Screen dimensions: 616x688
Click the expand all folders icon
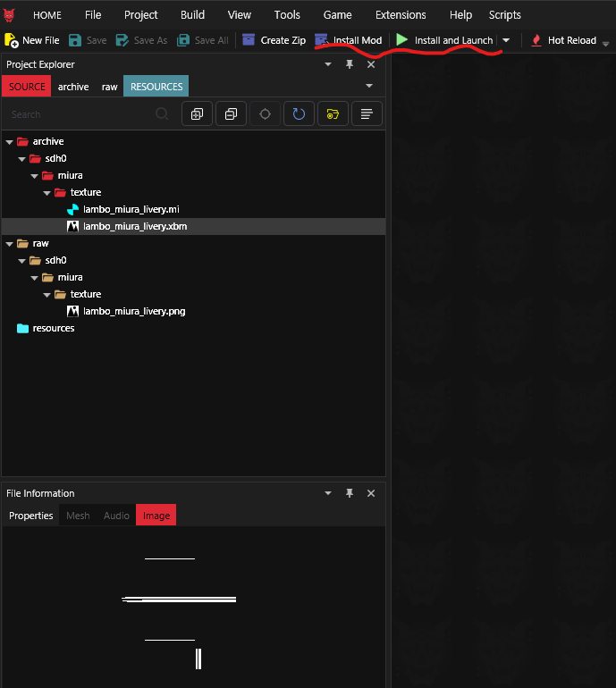(197, 113)
